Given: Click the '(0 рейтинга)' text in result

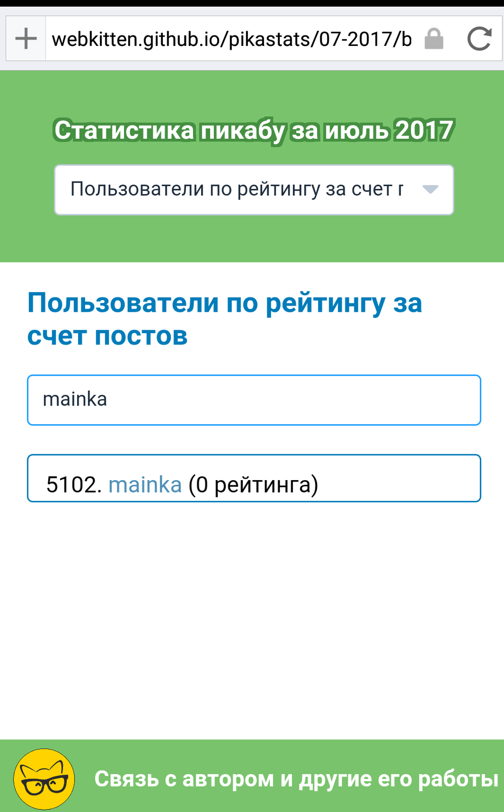Looking at the screenshot, I should [253, 485].
